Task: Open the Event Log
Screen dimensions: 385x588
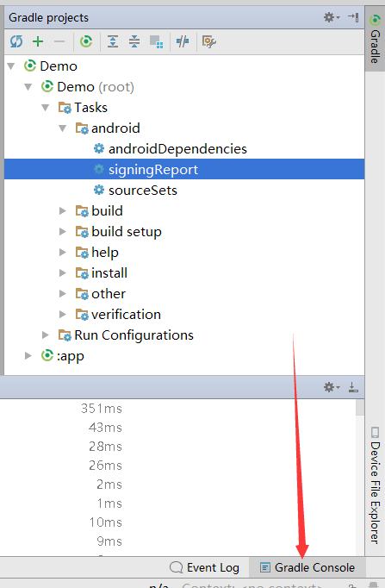Action: tap(204, 568)
